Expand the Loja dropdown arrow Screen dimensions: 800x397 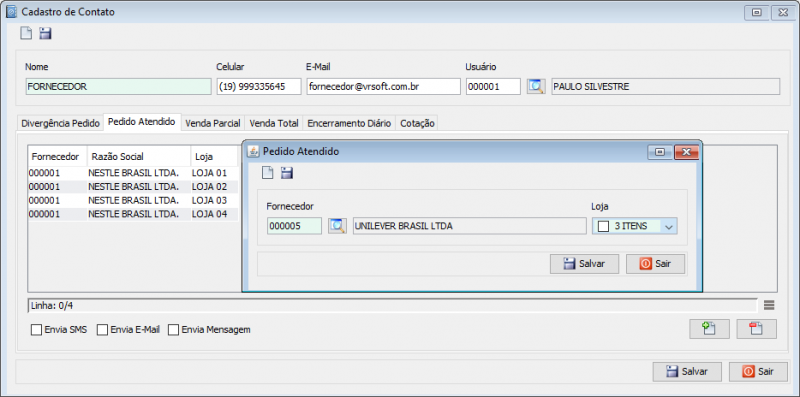(x=669, y=227)
